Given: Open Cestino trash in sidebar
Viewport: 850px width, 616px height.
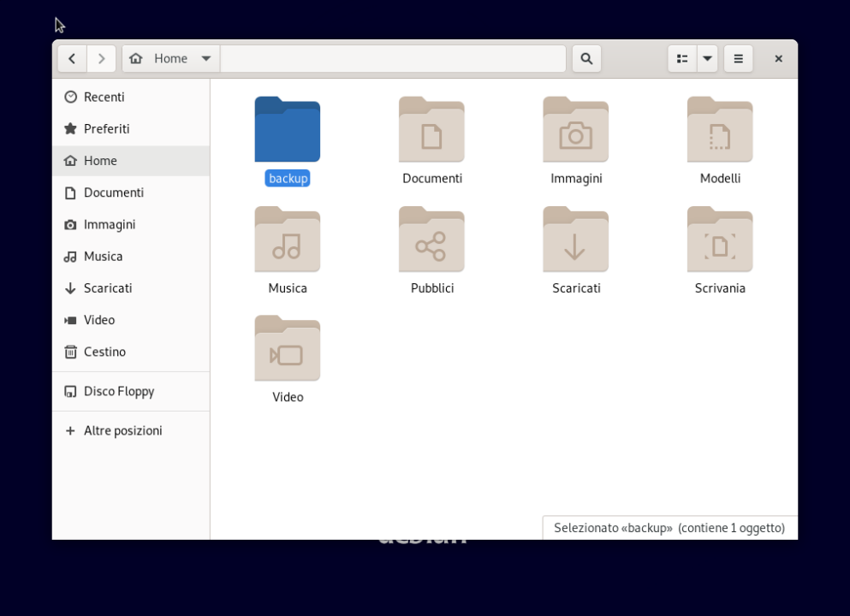Looking at the screenshot, I should point(104,352).
